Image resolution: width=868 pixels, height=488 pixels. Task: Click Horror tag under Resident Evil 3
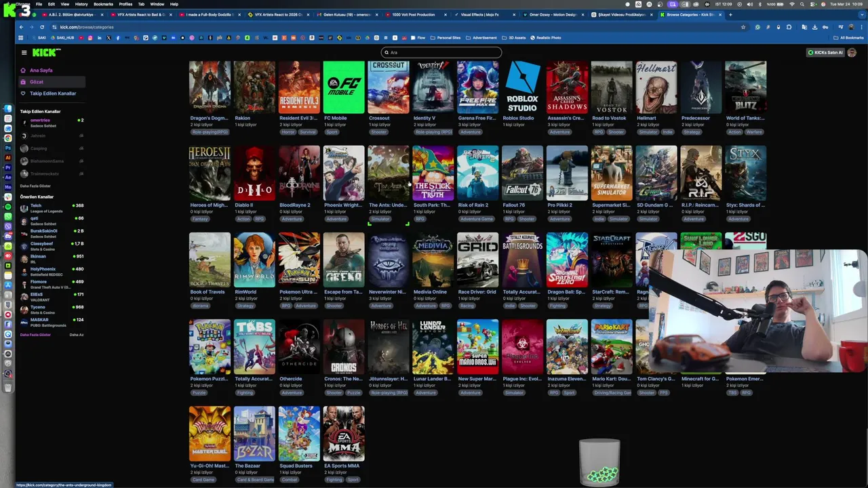(x=288, y=132)
